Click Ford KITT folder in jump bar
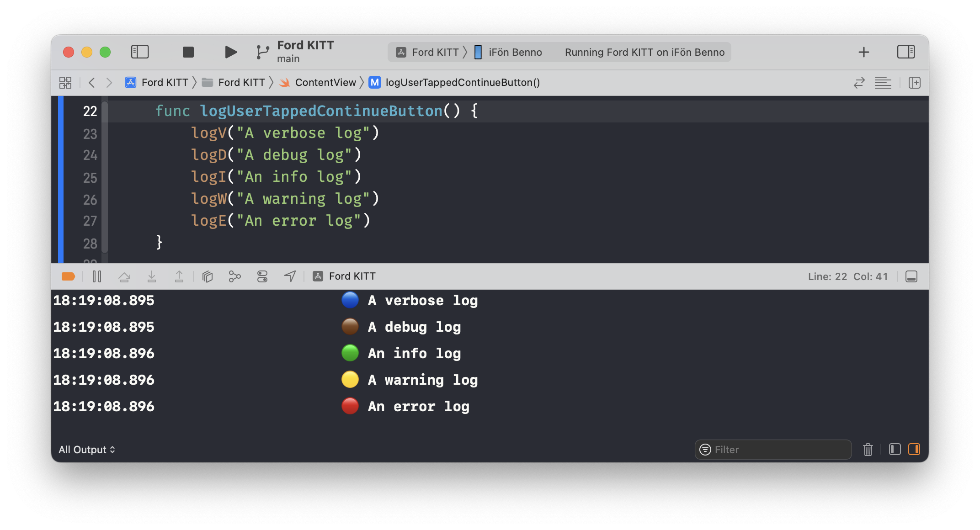980x530 pixels. coord(234,82)
